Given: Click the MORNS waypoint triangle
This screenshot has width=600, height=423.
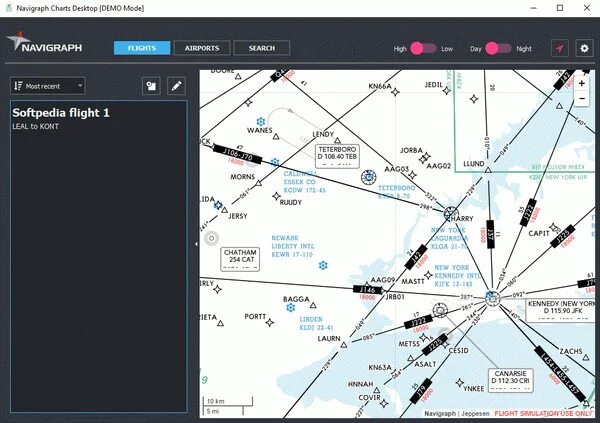Looking at the screenshot, I should [259, 183].
